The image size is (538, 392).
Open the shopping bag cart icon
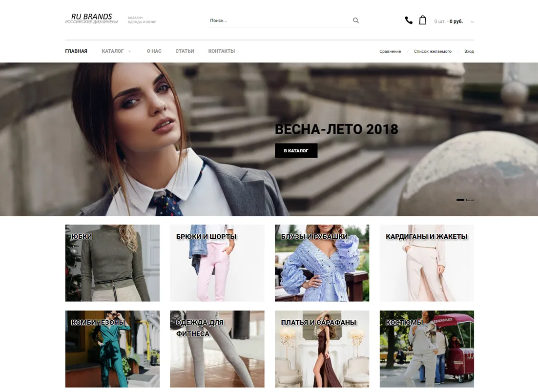coord(423,20)
